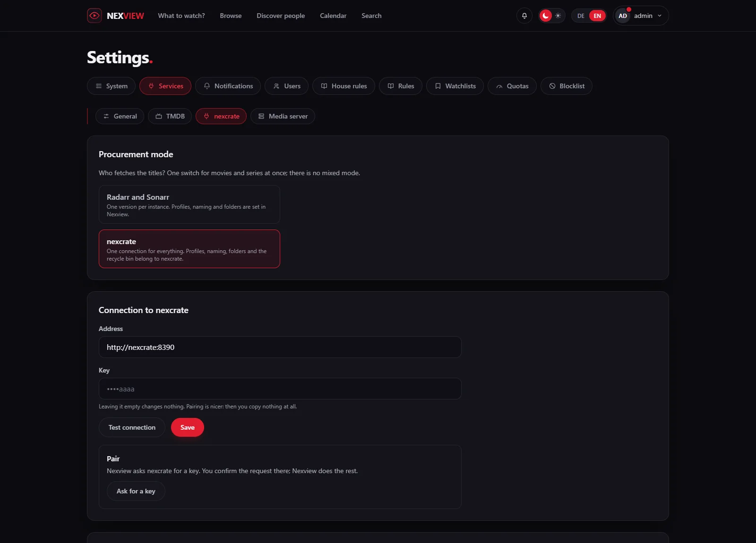
Task: Go to Browse page
Action: tap(231, 16)
